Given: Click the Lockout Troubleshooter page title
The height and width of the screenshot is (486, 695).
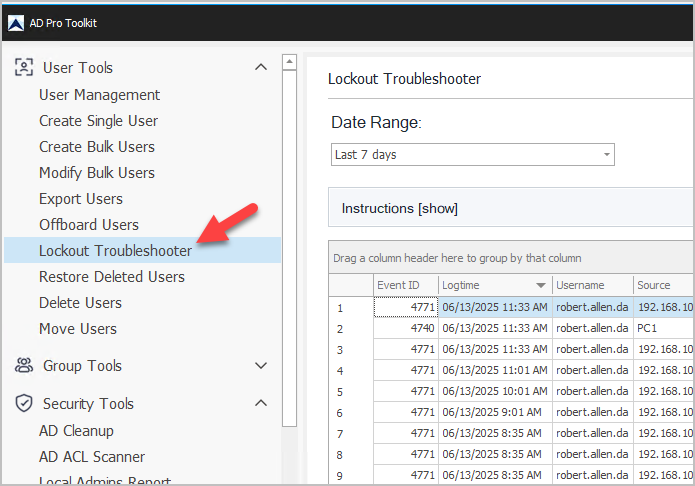Looking at the screenshot, I should (404, 79).
